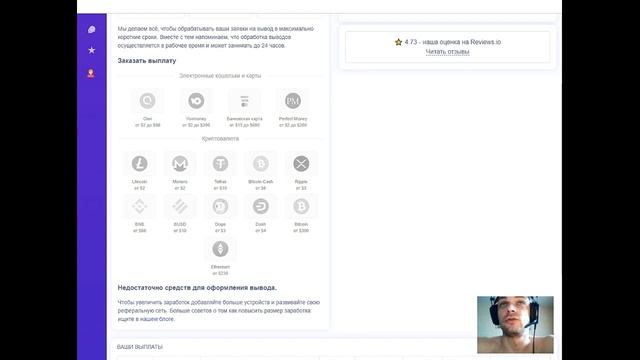Screen dimensions: 640x360
Task: Pick the Bitcoin payout icon
Action: (x=301, y=206)
